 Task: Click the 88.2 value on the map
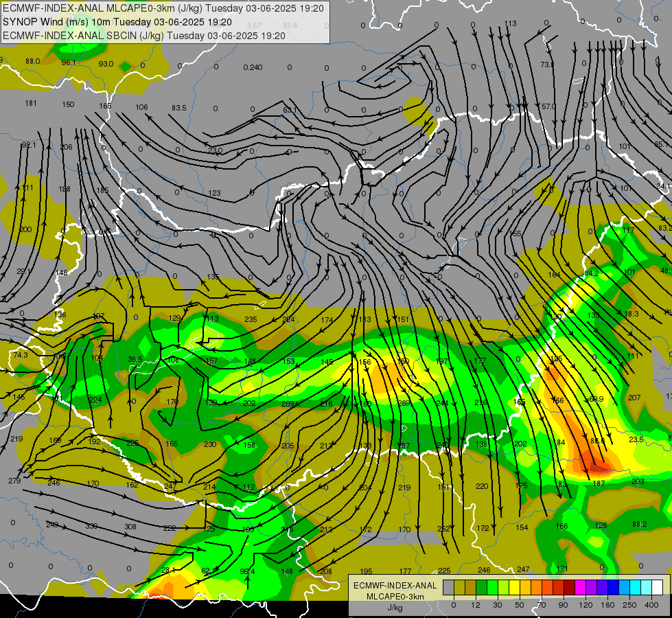coord(640,524)
